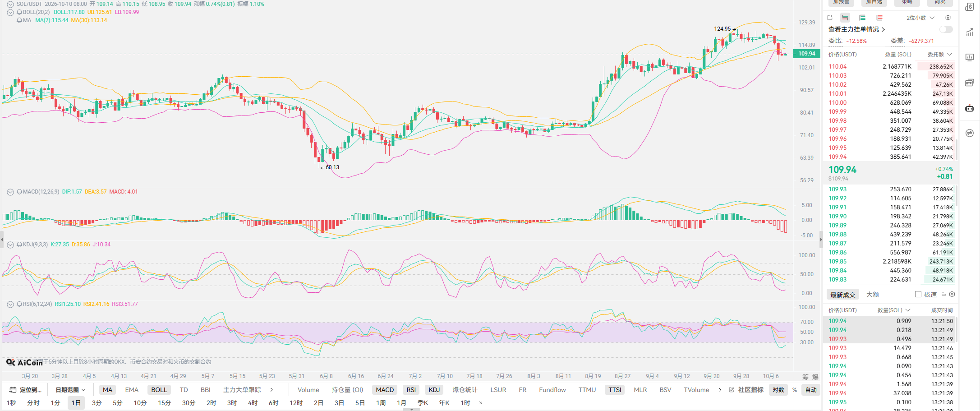Collapse the MACD indicator panel
The width and height of the screenshot is (980, 411).
[x=10, y=192]
